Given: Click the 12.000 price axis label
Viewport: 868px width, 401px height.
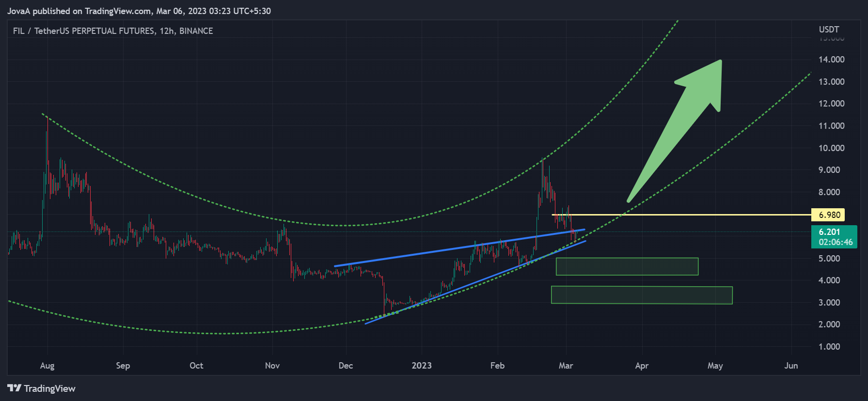Looking at the screenshot, I should click(831, 104).
